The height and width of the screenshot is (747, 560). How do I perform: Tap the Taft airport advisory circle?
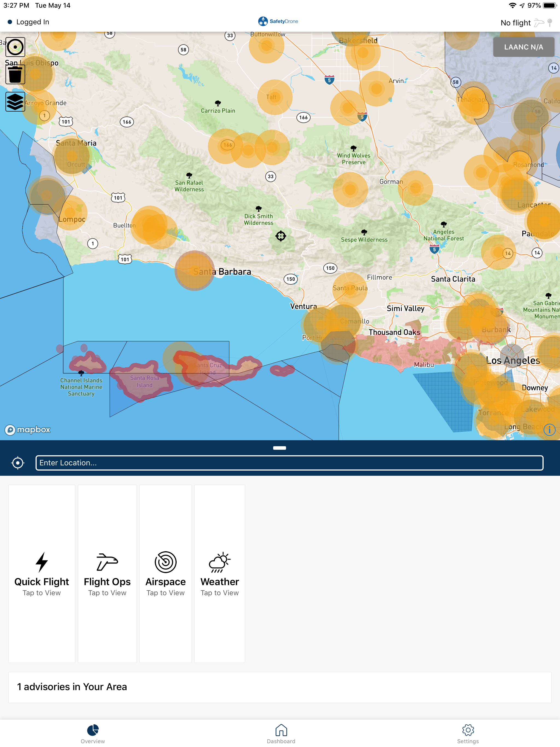pyautogui.click(x=275, y=97)
